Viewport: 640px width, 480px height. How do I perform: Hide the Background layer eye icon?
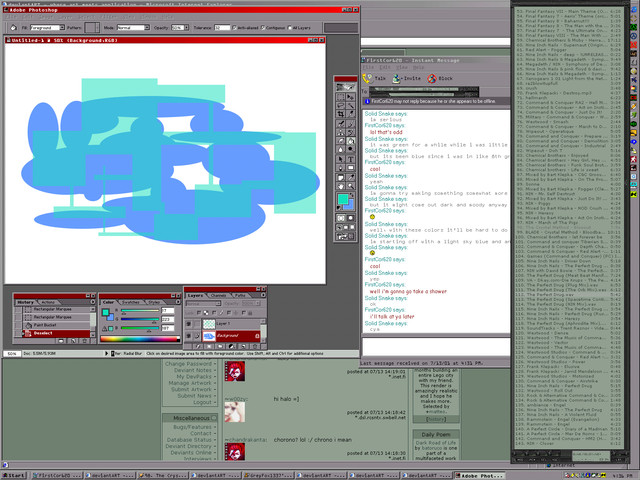coord(189,336)
